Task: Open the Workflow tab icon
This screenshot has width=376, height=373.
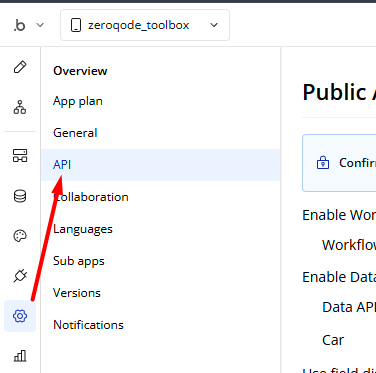Action: (x=20, y=107)
